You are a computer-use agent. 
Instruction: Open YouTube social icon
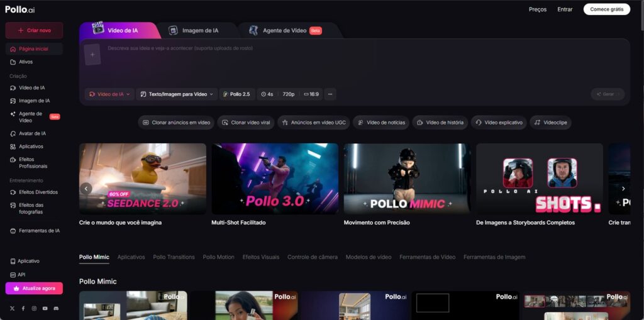[x=45, y=309]
